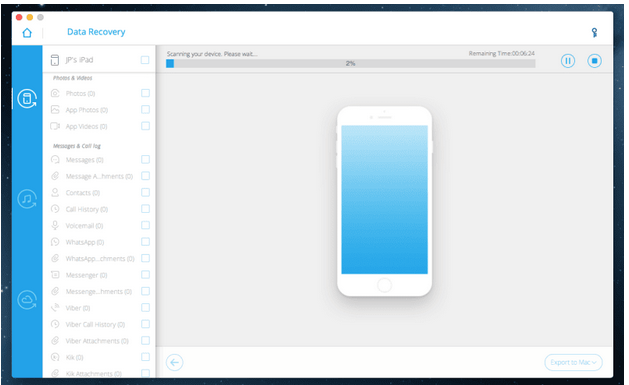Tick the Photos checkbox

coord(145,93)
